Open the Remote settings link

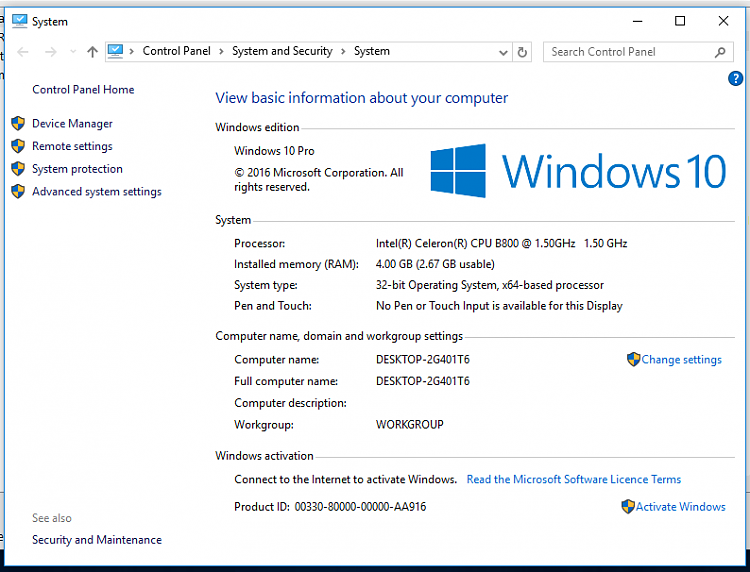72,146
